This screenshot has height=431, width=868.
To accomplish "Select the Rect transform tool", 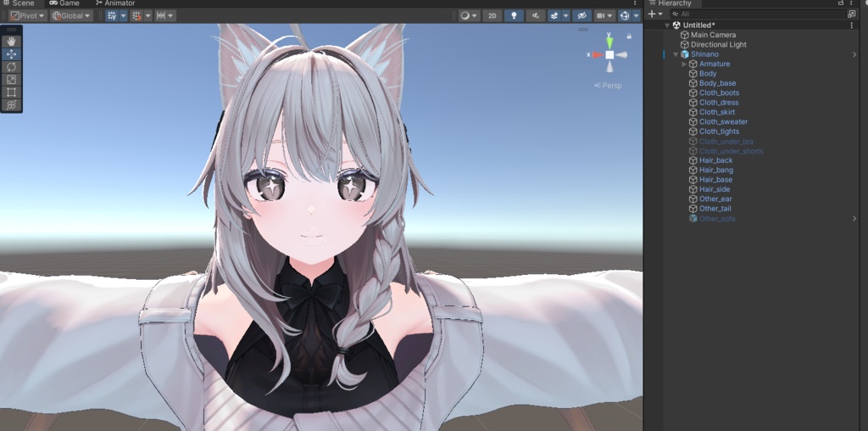I will click(11, 92).
